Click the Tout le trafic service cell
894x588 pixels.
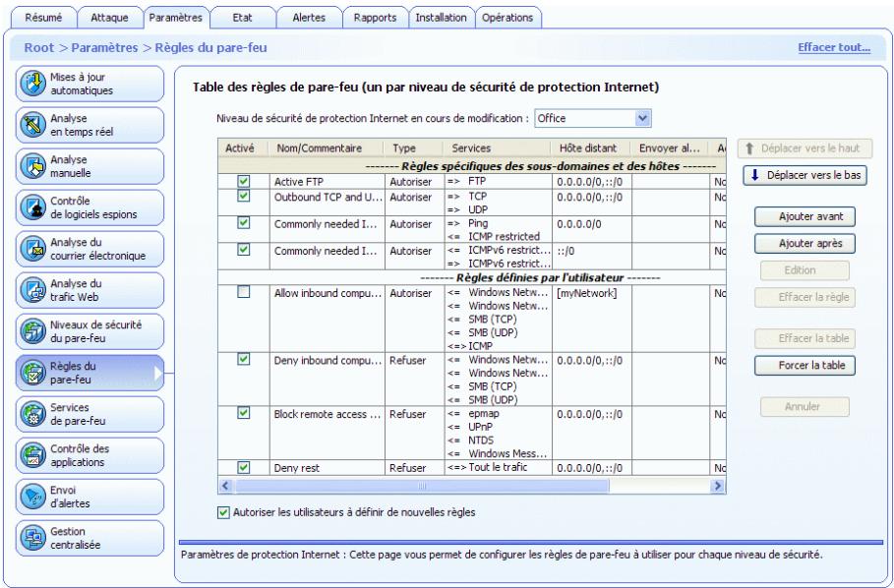(x=498, y=467)
